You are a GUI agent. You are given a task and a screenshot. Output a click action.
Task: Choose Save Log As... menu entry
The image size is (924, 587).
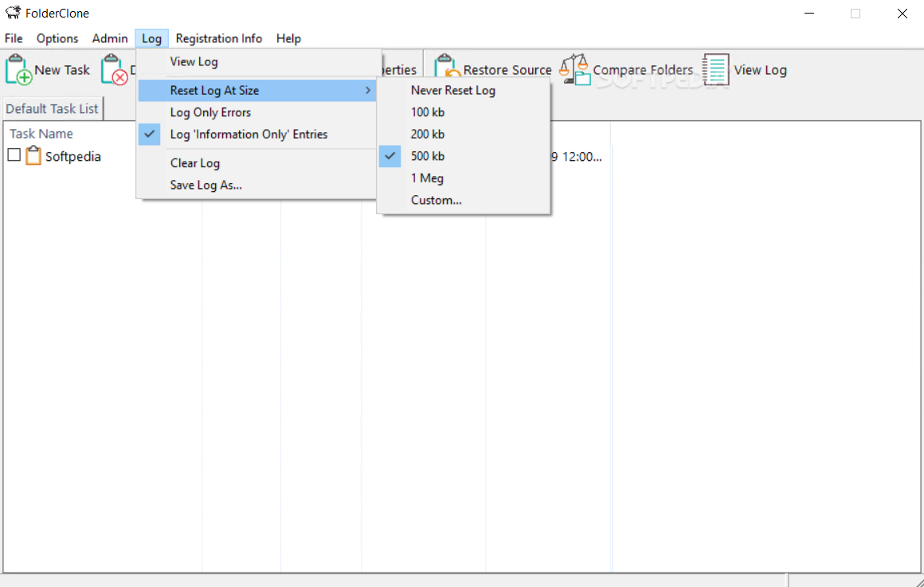click(257, 185)
